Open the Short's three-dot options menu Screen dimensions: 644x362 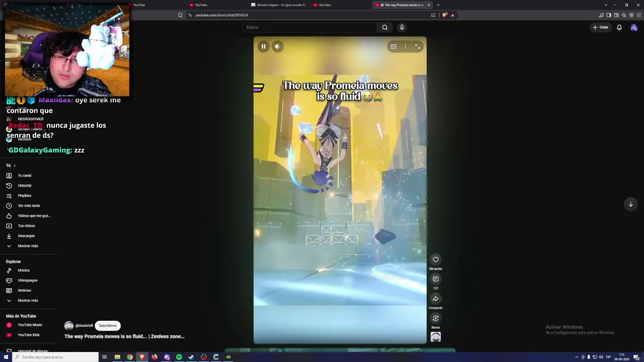pos(406,47)
